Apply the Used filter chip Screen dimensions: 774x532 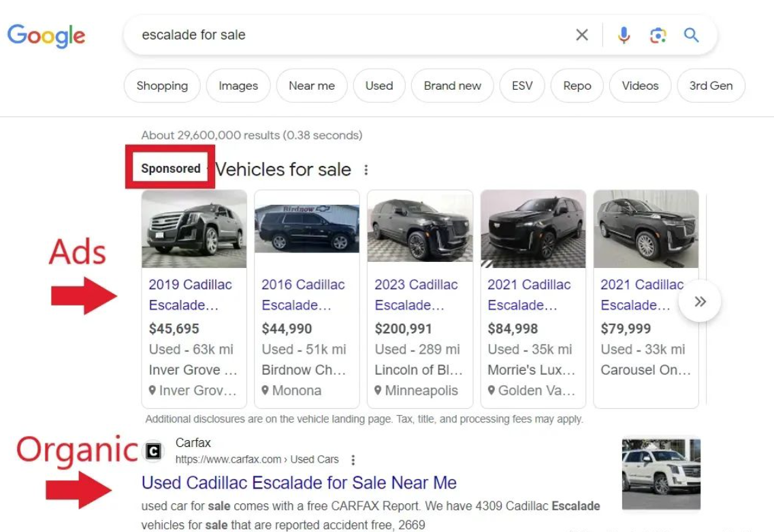point(379,86)
